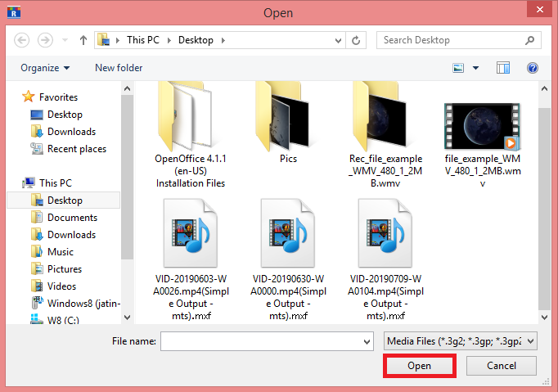This screenshot has width=558, height=392.
Task: Create a New folder
Action: pyautogui.click(x=119, y=68)
